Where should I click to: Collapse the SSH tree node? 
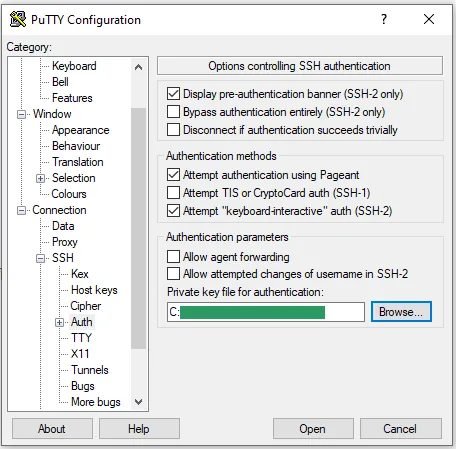(40, 259)
